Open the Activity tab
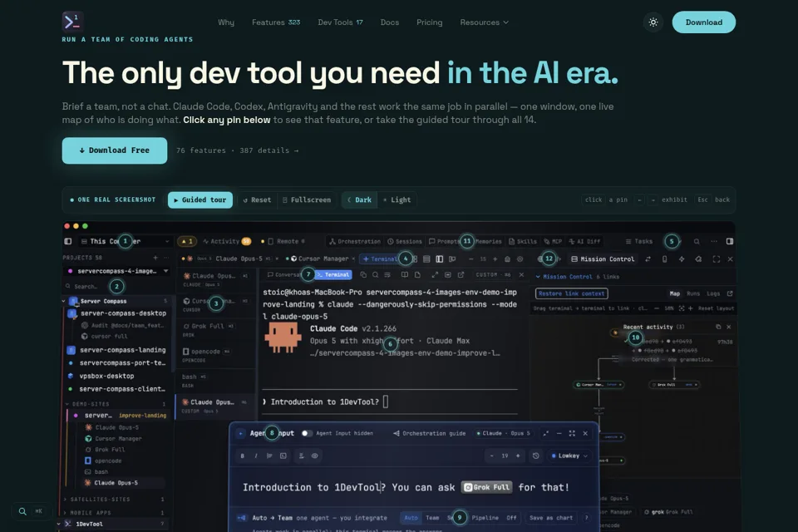 click(226, 241)
